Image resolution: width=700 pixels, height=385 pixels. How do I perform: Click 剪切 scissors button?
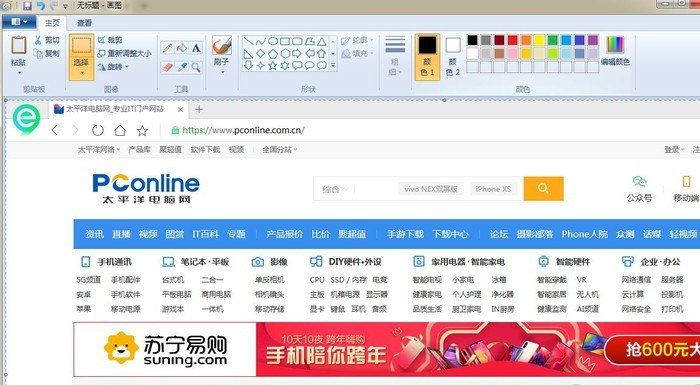[x=47, y=40]
